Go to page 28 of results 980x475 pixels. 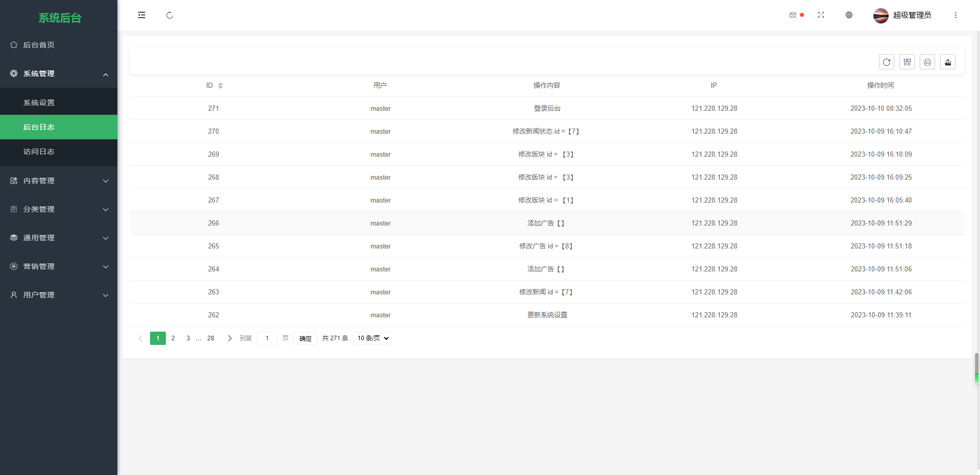pyautogui.click(x=210, y=338)
